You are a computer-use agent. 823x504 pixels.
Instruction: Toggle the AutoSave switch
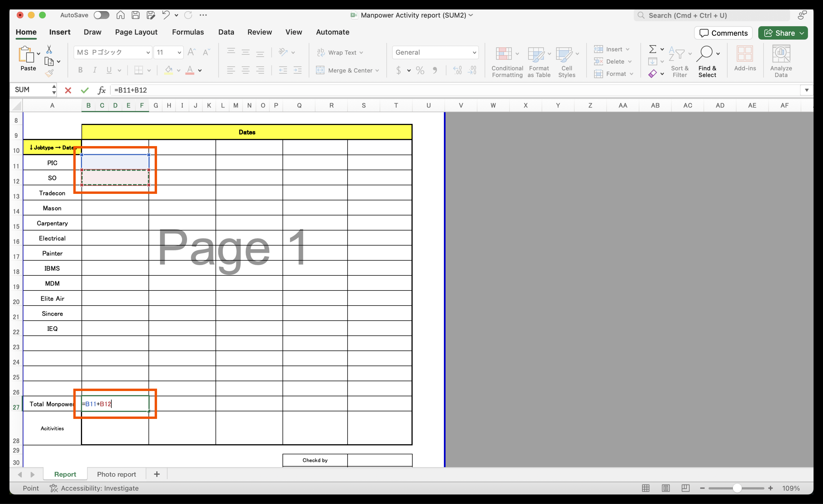[x=101, y=15]
